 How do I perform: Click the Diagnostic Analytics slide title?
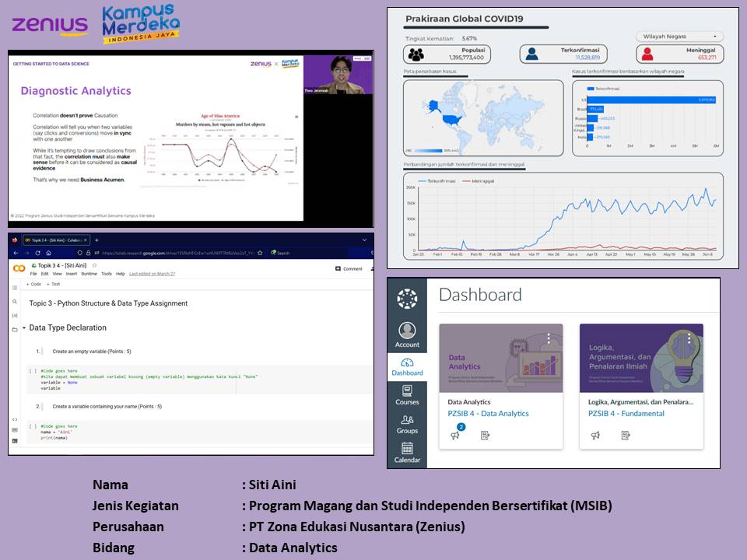click(x=75, y=91)
